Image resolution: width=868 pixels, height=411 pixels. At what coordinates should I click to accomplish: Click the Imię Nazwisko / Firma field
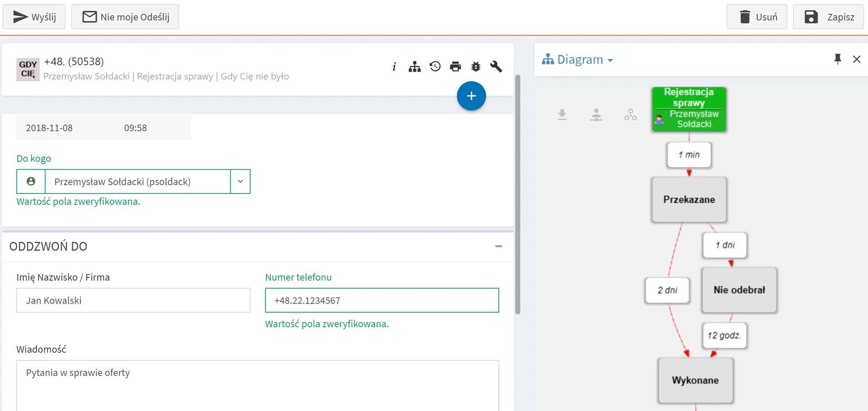click(133, 300)
